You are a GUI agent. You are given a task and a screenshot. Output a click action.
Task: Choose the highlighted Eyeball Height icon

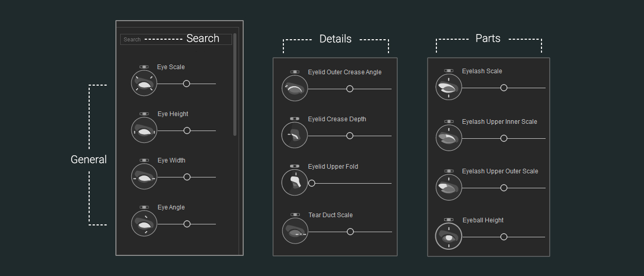(449, 237)
